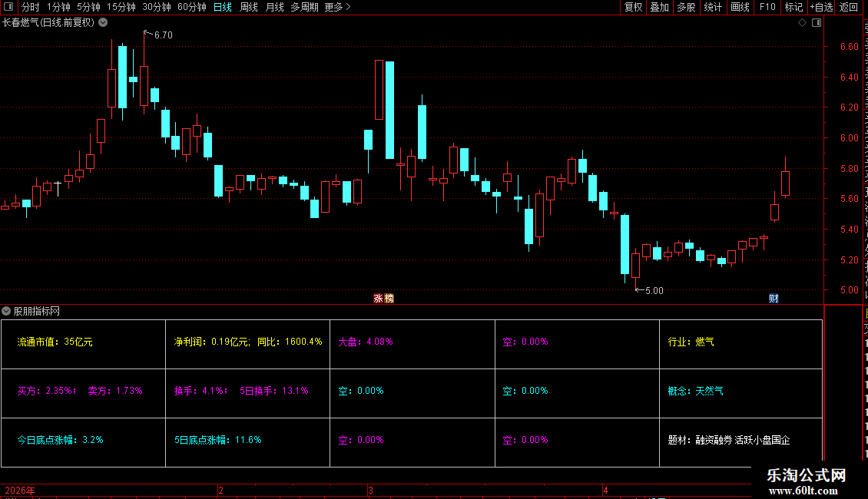The image size is (868, 499).
Task: Click the 返回 back button
Action: (x=848, y=7)
